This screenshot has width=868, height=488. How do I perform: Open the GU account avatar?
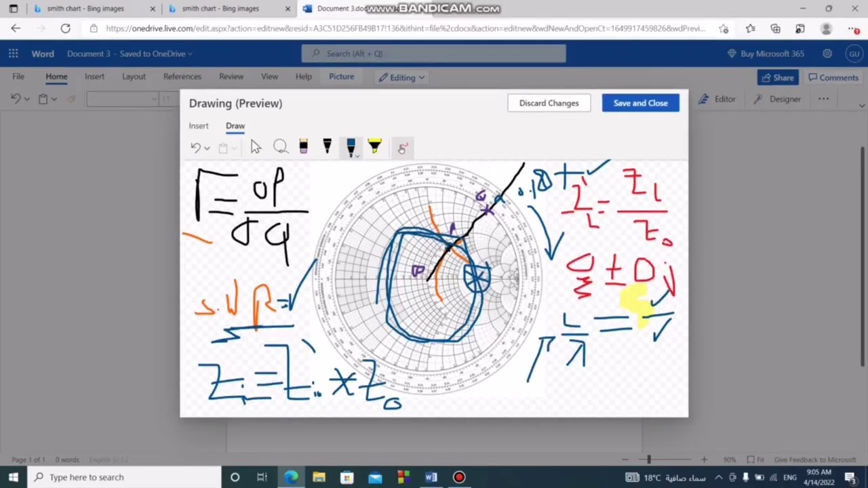(x=853, y=54)
